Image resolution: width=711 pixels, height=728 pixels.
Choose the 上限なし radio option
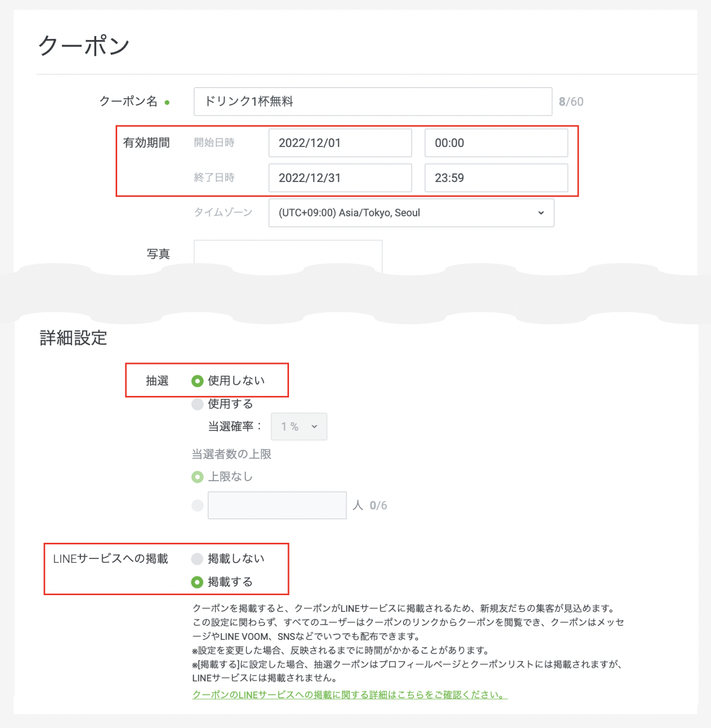(197, 477)
